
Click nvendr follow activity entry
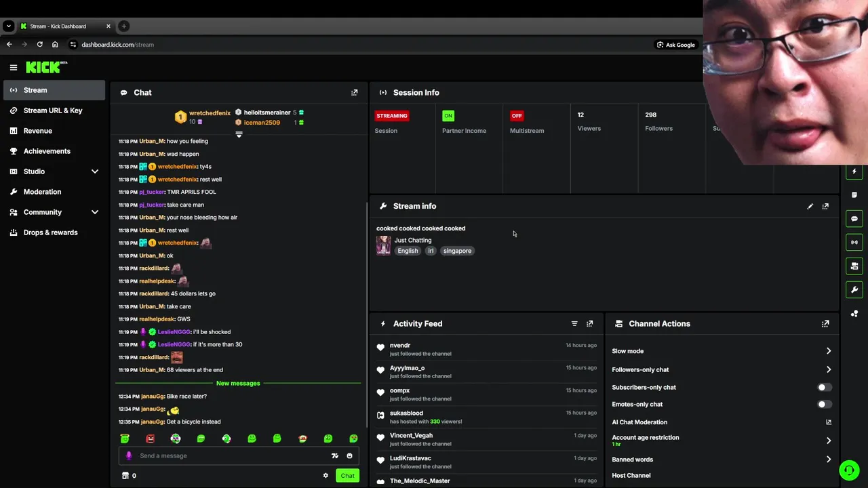[x=487, y=349]
